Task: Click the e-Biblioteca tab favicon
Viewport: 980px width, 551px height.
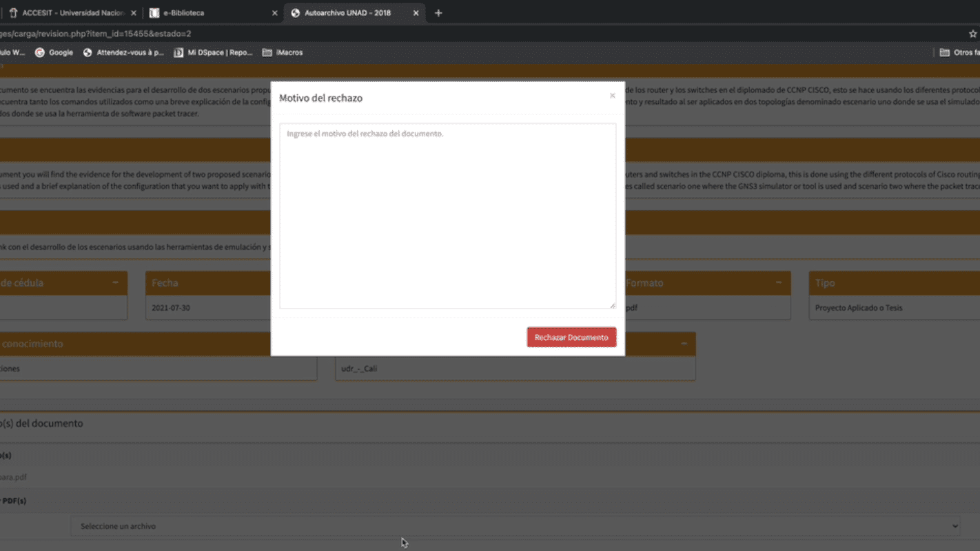Action: [x=154, y=13]
